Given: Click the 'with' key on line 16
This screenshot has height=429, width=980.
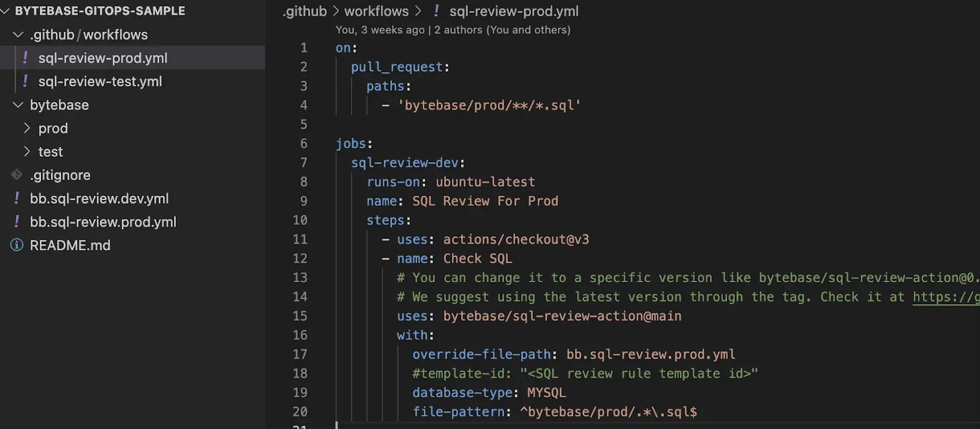Looking at the screenshot, I should [x=412, y=335].
